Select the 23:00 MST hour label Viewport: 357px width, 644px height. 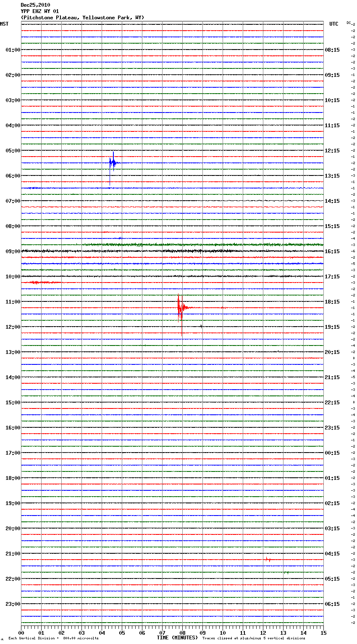tap(13, 604)
